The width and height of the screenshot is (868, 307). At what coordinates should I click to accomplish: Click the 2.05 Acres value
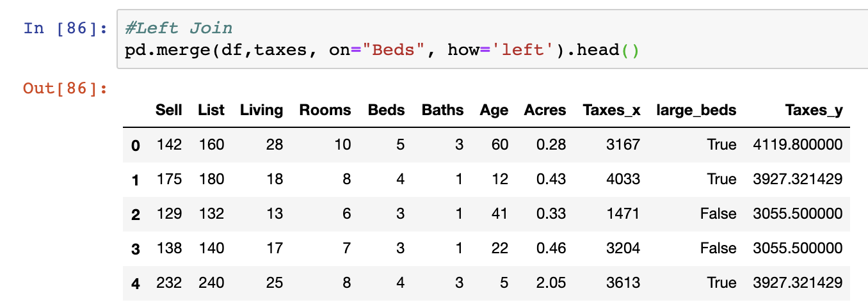pos(552,282)
